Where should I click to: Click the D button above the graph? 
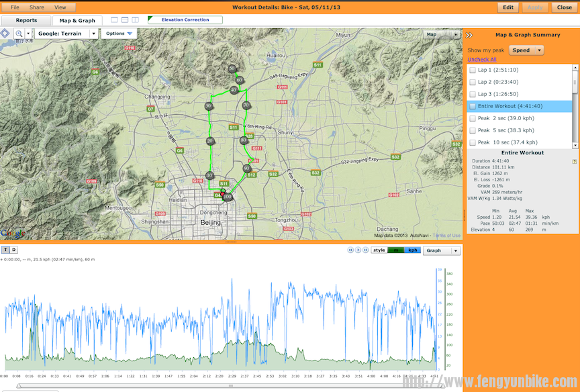click(x=13, y=250)
